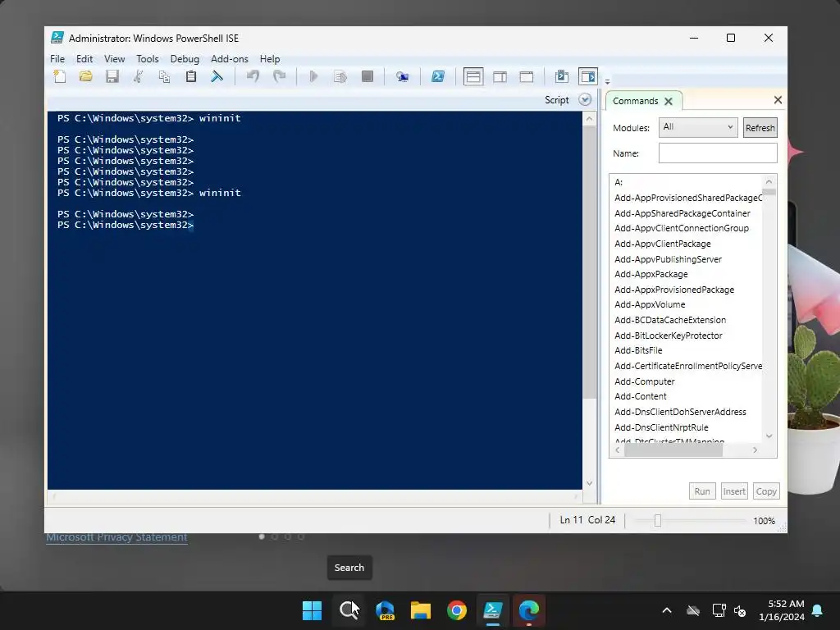Select Add-BitsFile in command list

[638, 350]
